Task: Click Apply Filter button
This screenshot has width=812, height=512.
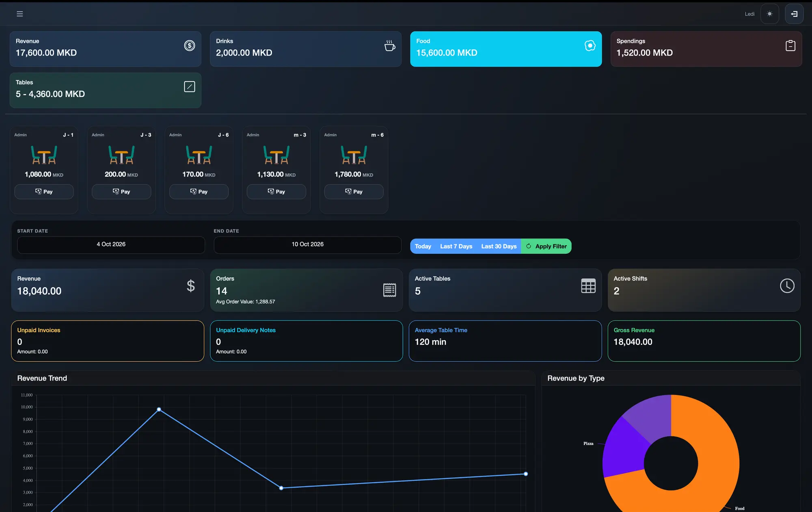Action: click(546, 246)
